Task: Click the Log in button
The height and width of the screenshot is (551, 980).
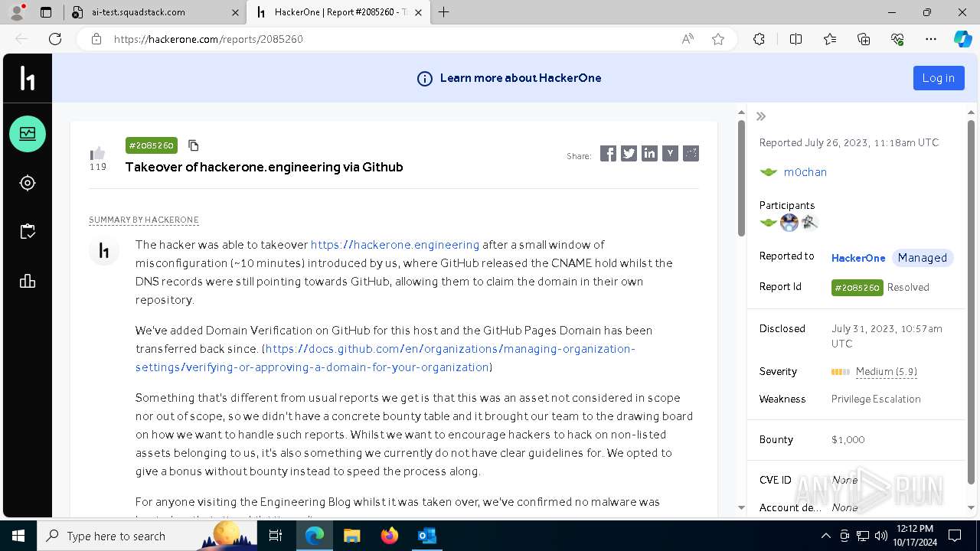Action: click(x=939, y=78)
